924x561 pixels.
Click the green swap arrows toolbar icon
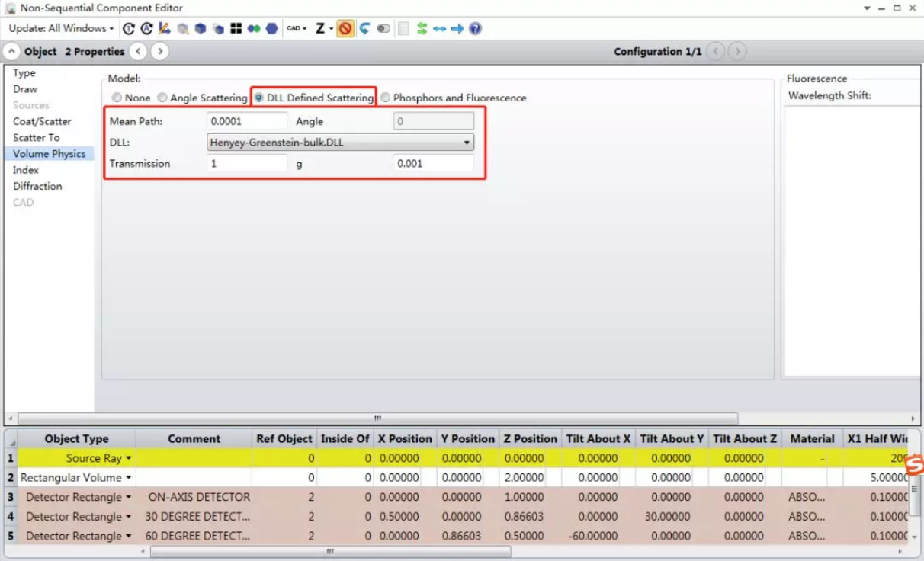[x=422, y=29]
